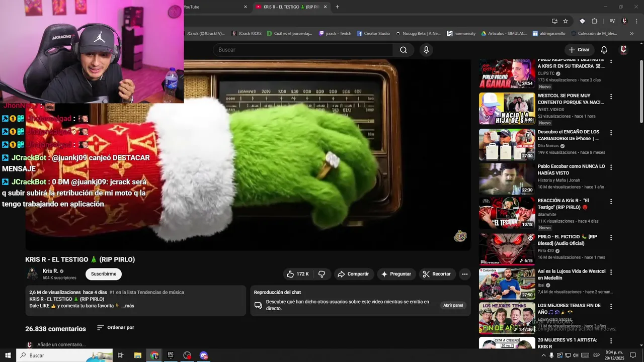Open options menu for REACCIÓN A Kris R video

pyautogui.click(x=611, y=202)
